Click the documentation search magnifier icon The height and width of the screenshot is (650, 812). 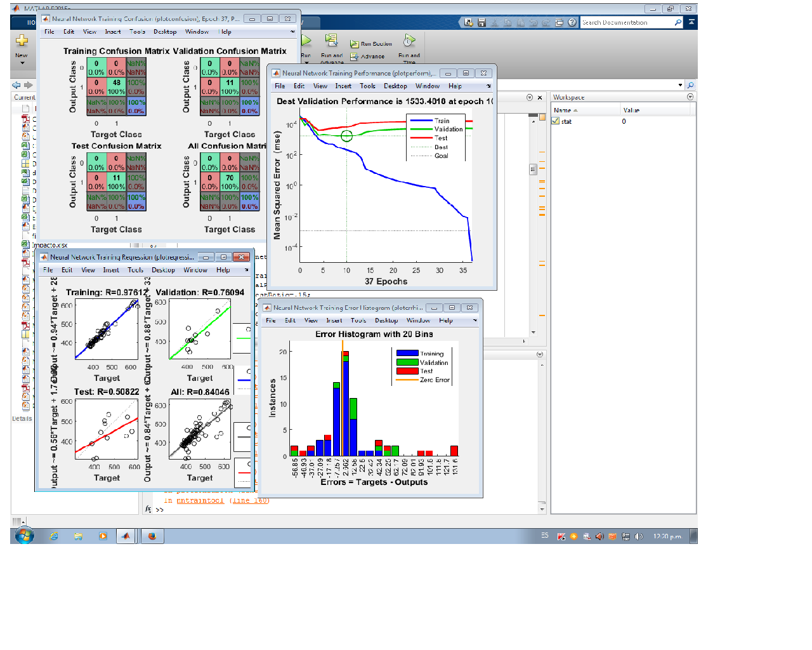click(678, 22)
